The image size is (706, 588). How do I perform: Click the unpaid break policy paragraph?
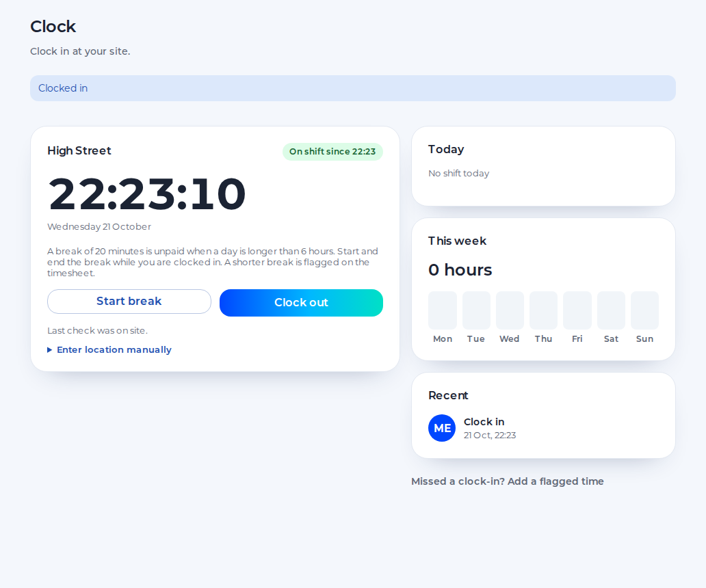pyautogui.click(x=213, y=263)
